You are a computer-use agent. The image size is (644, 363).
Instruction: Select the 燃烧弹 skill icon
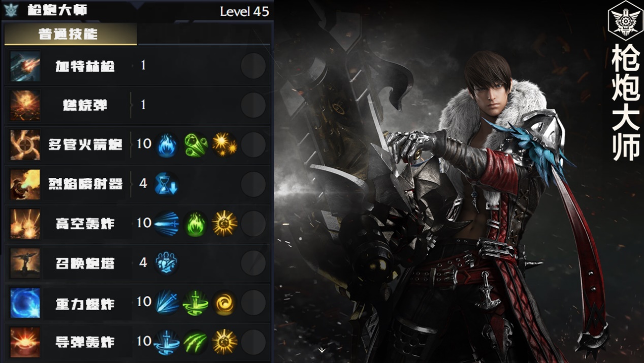(x=25, y=105)
